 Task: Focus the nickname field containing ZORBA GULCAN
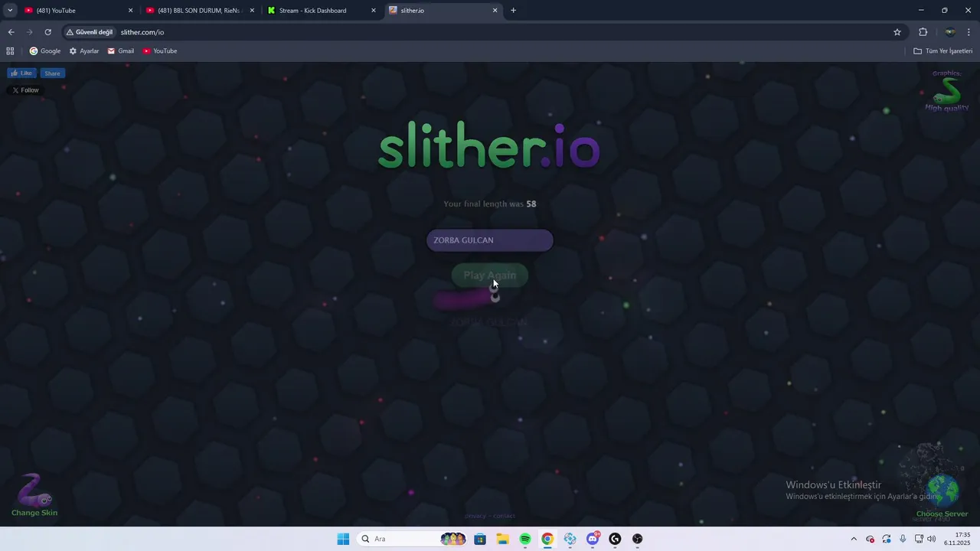(x=490, y=240)
